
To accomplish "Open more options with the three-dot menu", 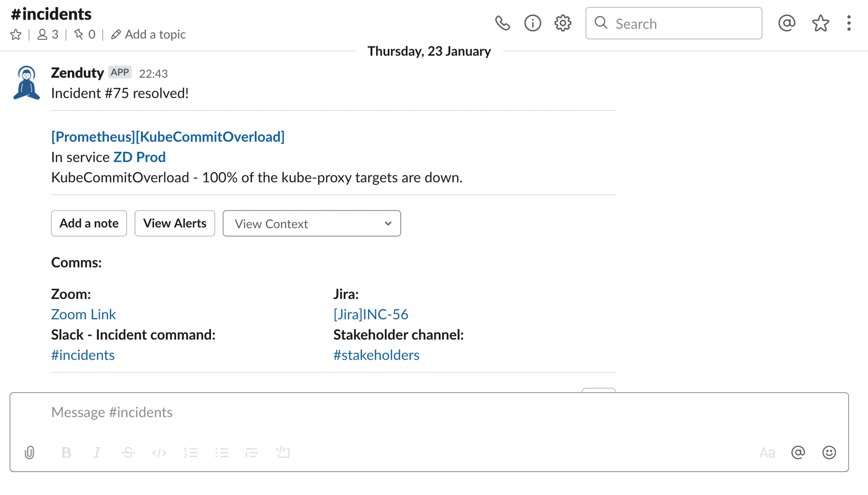I will point(849,23).
